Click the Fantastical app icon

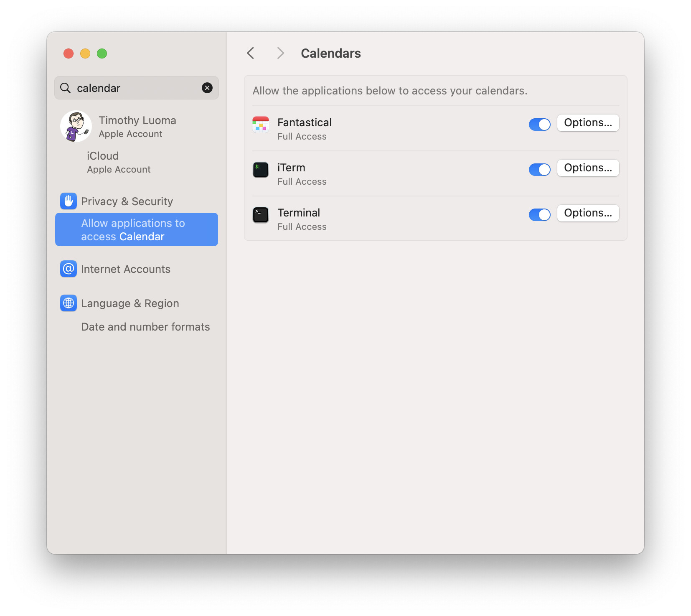pos(261,125)
